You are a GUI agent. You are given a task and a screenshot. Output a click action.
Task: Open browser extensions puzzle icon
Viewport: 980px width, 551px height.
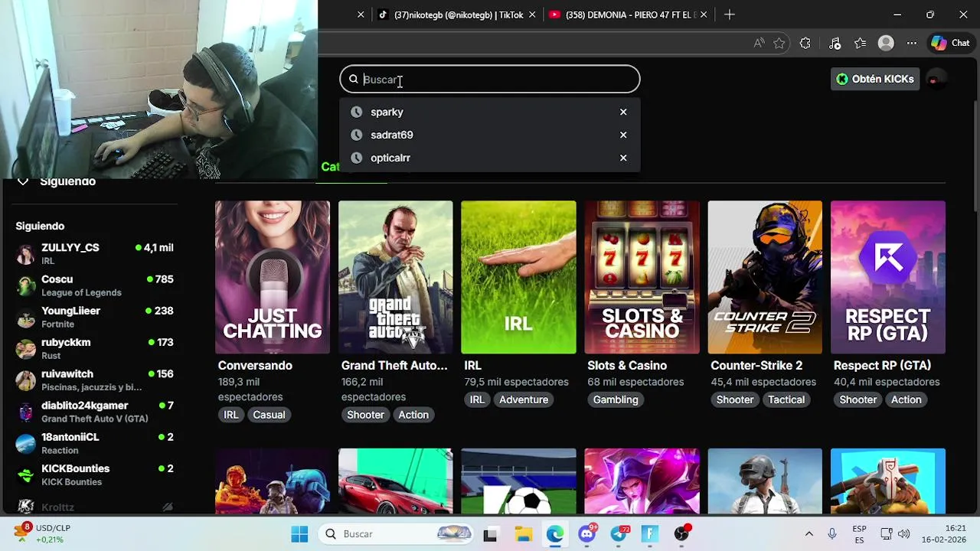point(805,44)
